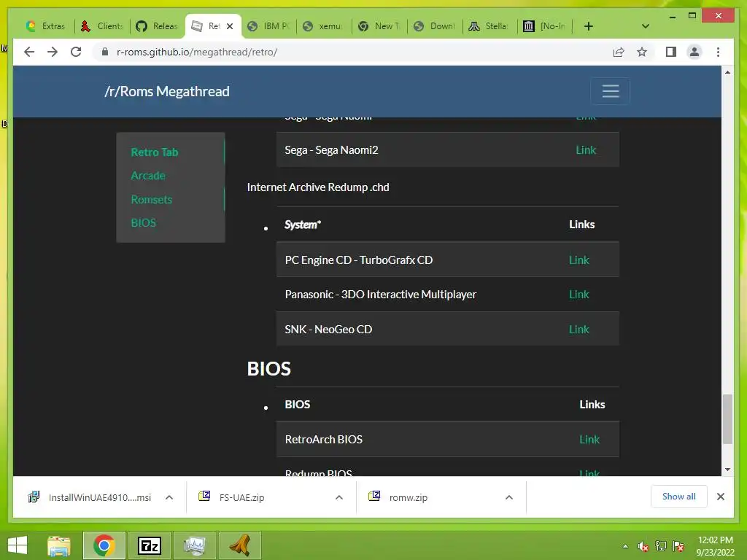Jump to BIOS section in sidebar
747x560 pixels.
tap(144, 222)
